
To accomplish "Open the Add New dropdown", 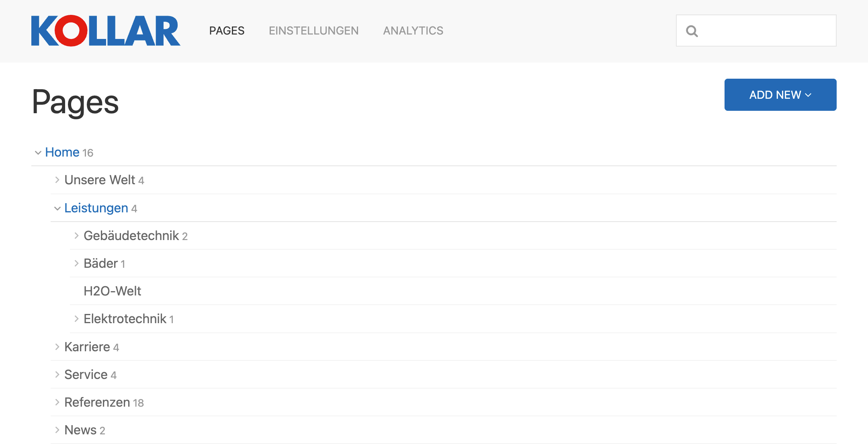I will pyautogui.click(x=780, y=95).
